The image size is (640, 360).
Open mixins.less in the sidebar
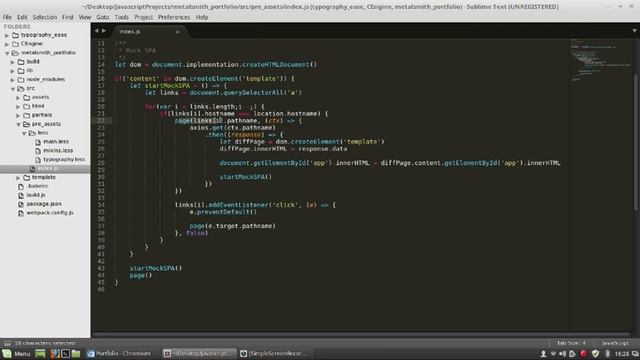click(x=58, y=151)
